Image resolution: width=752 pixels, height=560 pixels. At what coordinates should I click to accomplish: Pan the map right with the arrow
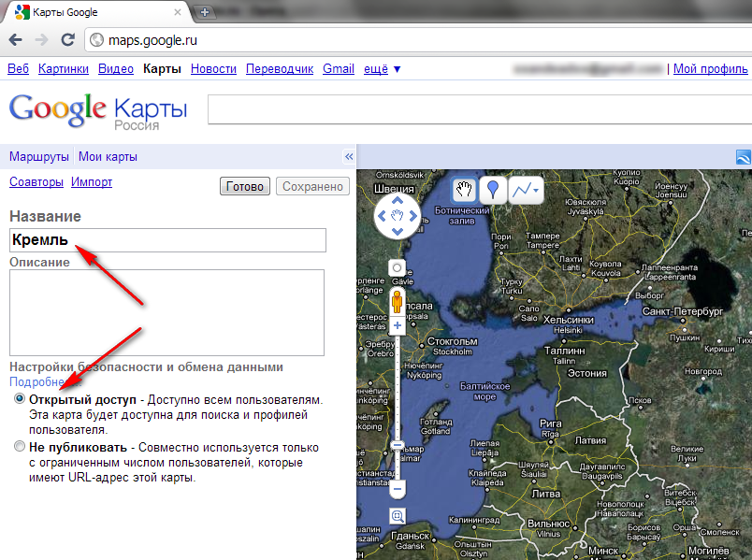pyautogui.click(x=412, y=216)
